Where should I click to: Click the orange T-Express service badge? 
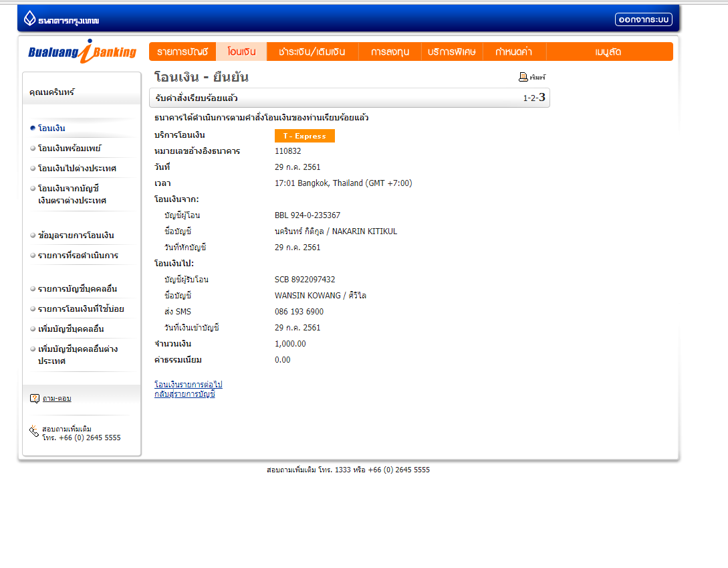tap(304, 136)
